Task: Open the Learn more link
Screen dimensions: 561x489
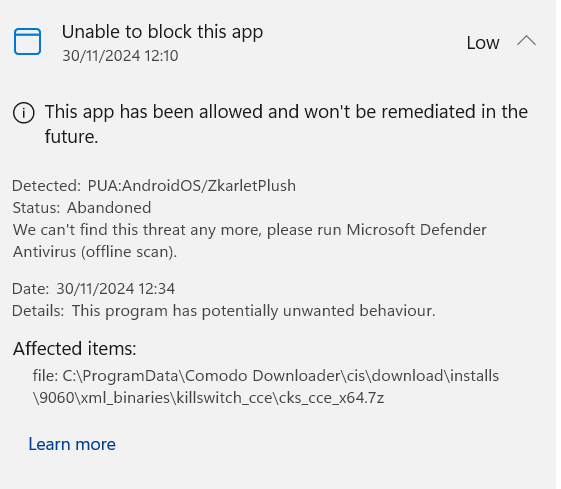Action: click(x=72, y=444)
